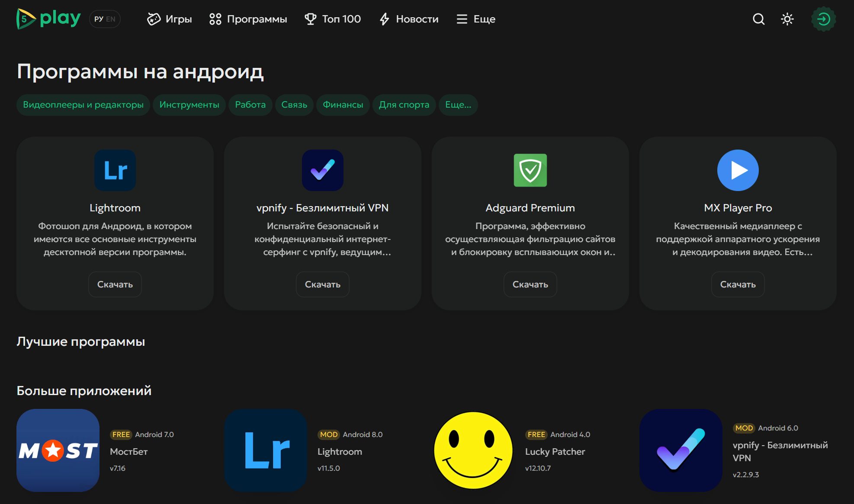Viewport: 854px width, 504px height.
Task: Click the Adguard green shield icon
Action: tap(530, 170)
